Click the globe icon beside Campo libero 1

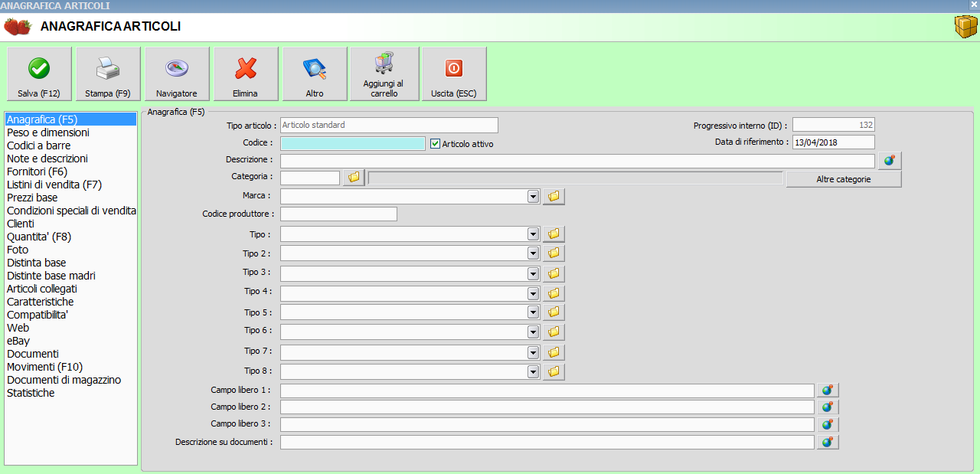pos(828,391)
